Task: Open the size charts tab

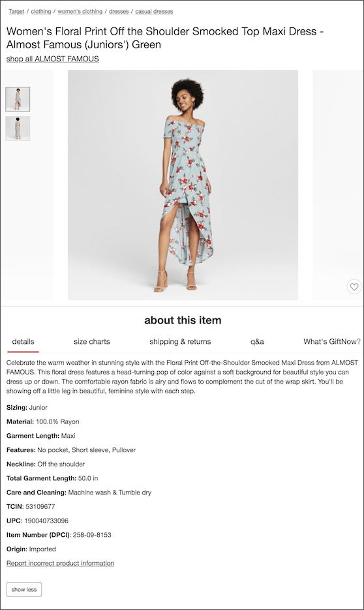Action: tap(92, 342)
